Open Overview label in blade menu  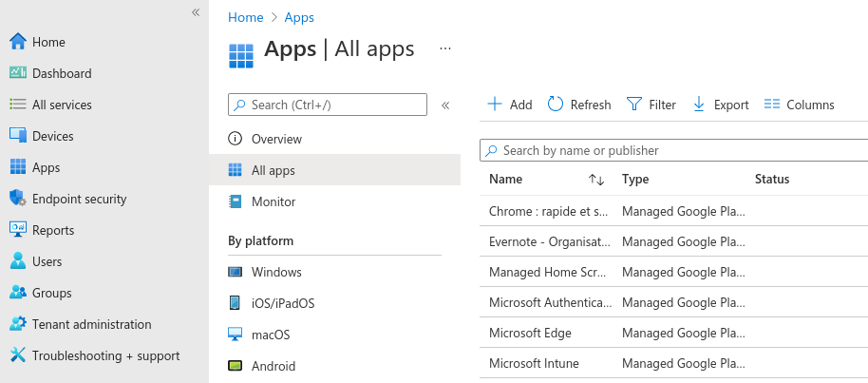(x=276, y=139)
